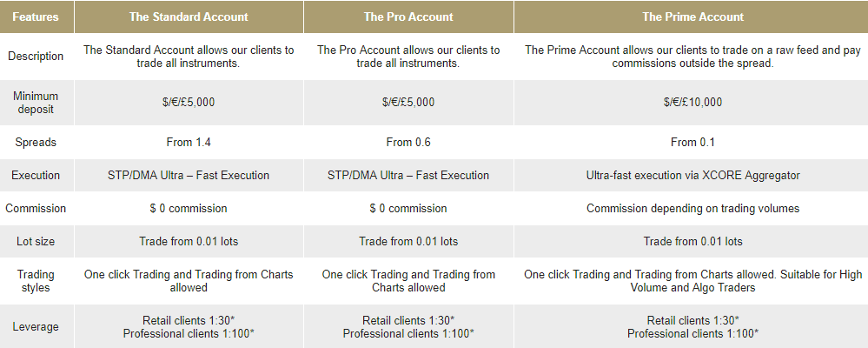868x348 pixels.
Task: Click the Prime Account column header
Action: click(x=692, y=17)
